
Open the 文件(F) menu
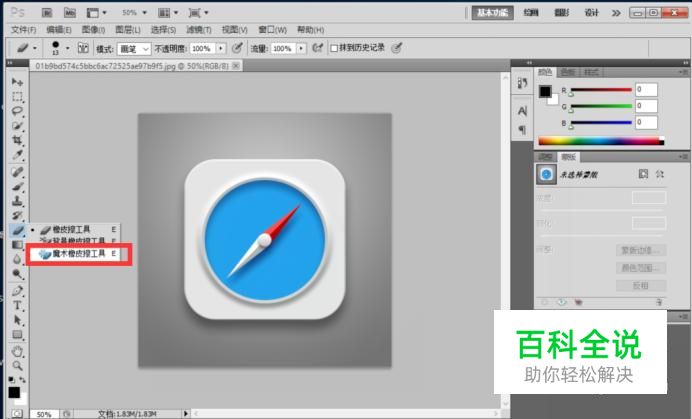(23, 30)
